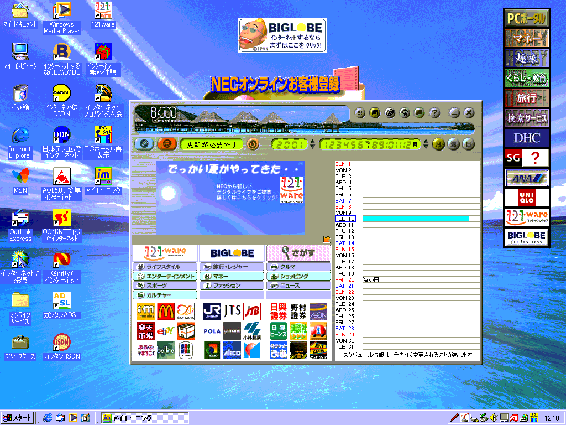
Task: Open the JR logo link
Action: 212,311
